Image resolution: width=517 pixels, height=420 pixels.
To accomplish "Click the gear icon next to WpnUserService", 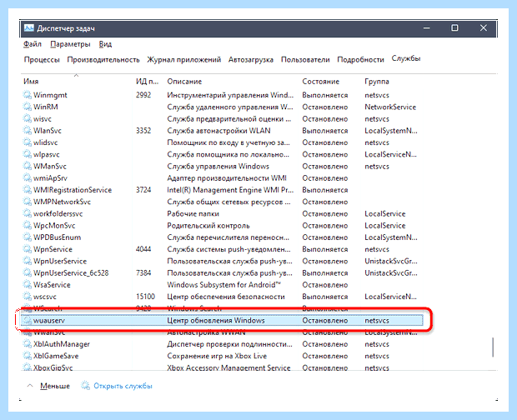I will click(x=27, y=261).
